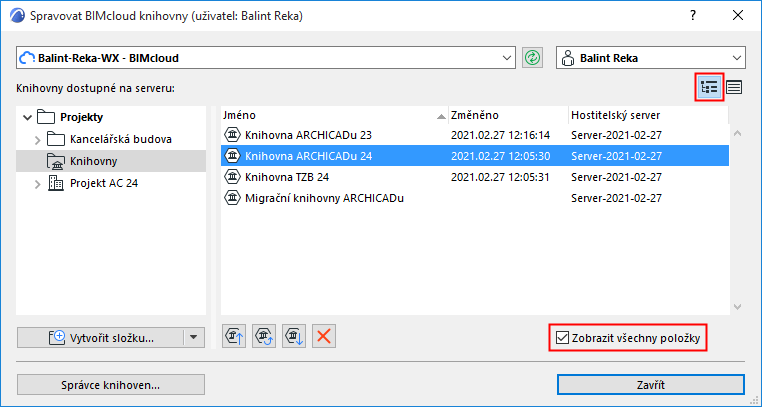Click the green refresh server icon

(533, 58)
